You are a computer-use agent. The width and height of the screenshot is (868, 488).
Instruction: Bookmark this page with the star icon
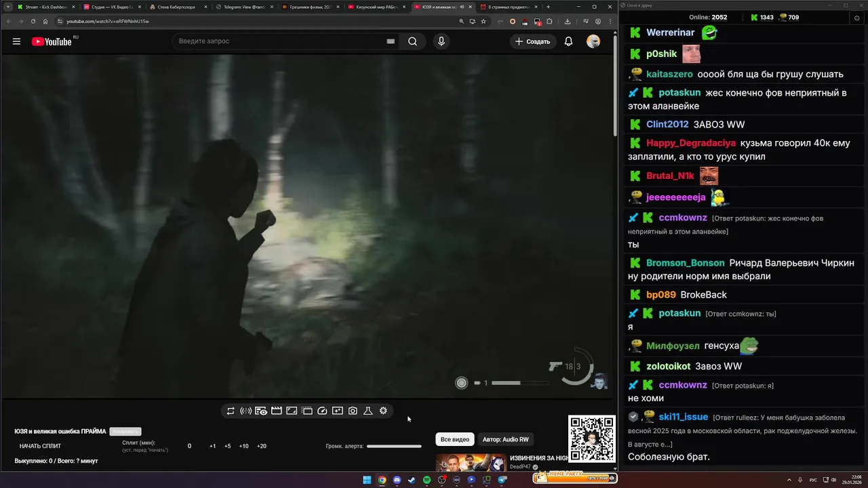(484, 21)
